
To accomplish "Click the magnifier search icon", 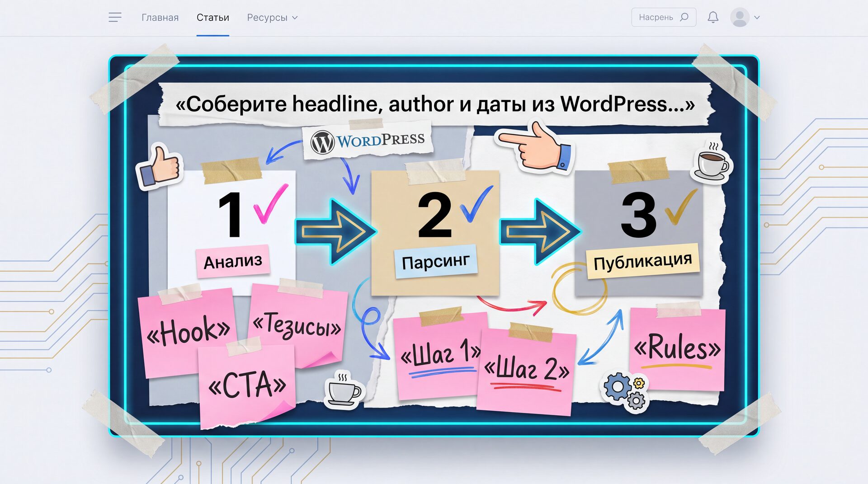I will pyautogui.click(x=684, y=17).
